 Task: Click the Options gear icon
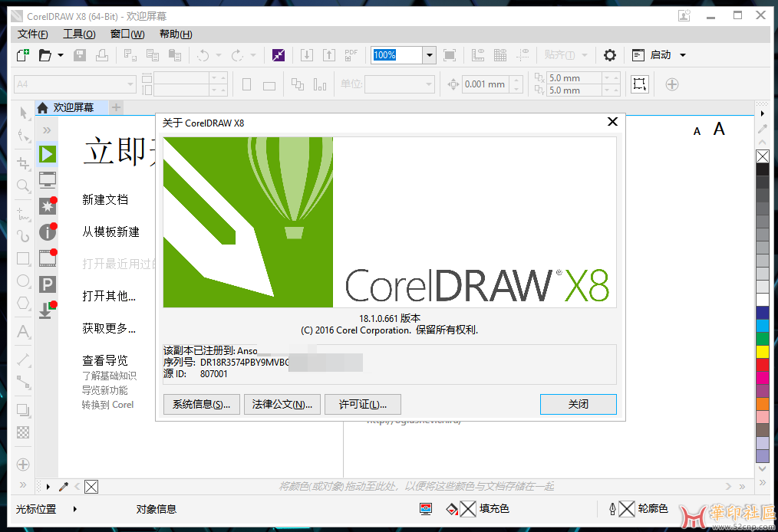[610, 55]
